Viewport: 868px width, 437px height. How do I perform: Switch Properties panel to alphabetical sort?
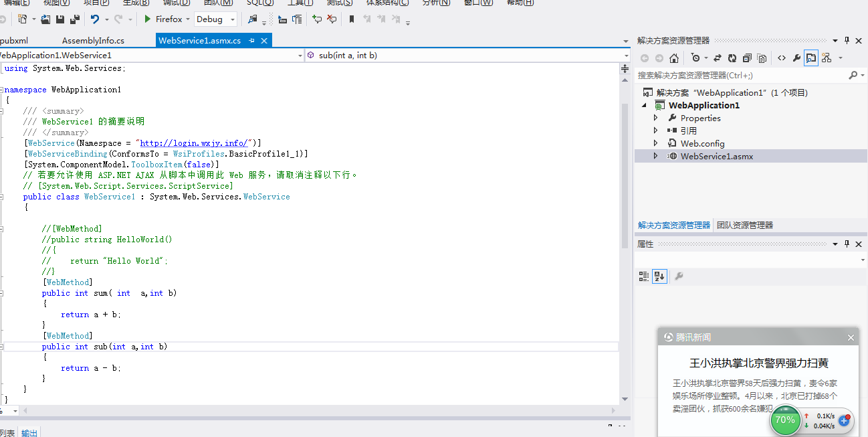[659, 276]
